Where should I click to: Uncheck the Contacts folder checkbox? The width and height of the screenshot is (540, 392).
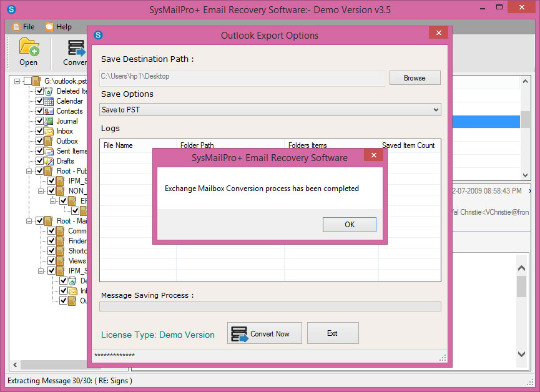39,111
